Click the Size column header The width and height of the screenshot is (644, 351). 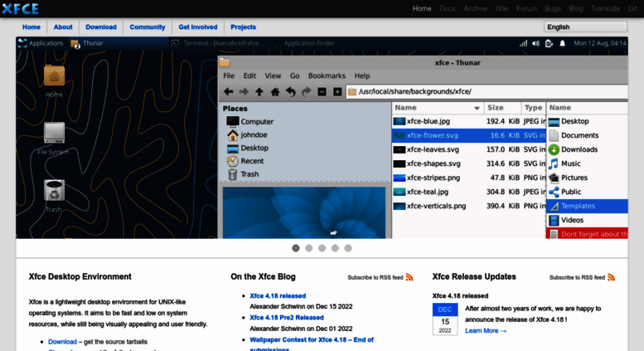(502, 108)
